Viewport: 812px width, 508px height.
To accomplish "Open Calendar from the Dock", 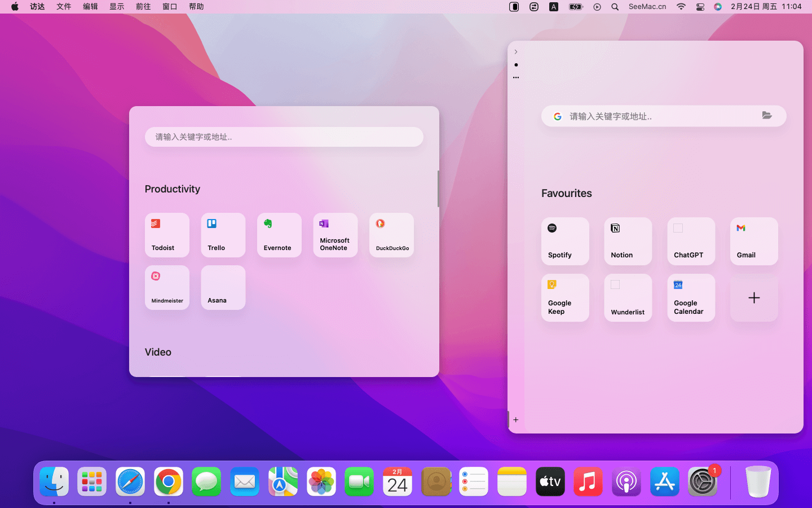I will pyautogui.click(x=398, y=482).
